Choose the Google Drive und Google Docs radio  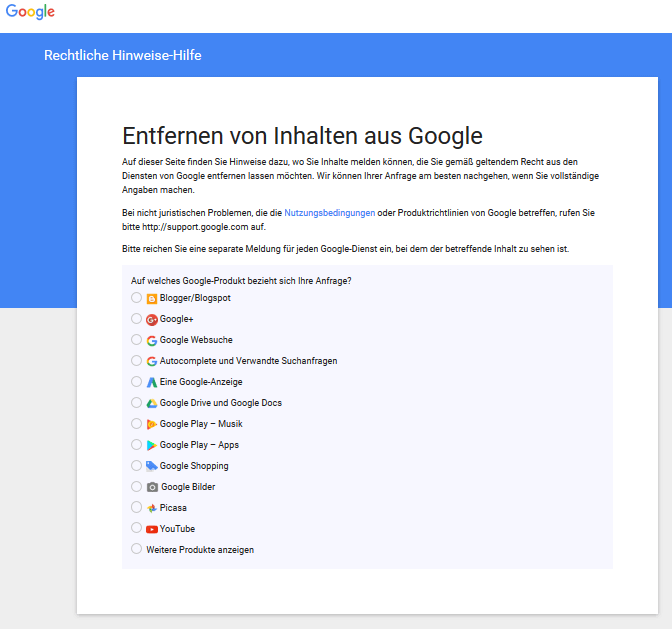click(x=136, y=402)
